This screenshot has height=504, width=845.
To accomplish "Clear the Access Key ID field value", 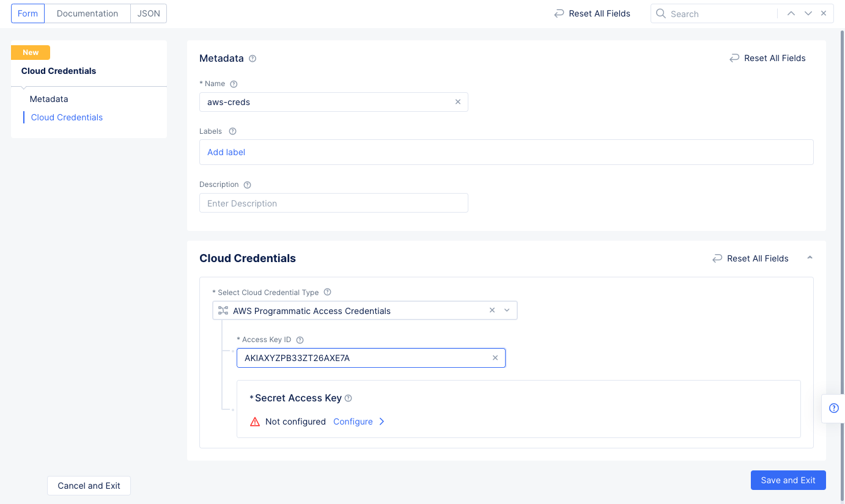I will point(495,358).
